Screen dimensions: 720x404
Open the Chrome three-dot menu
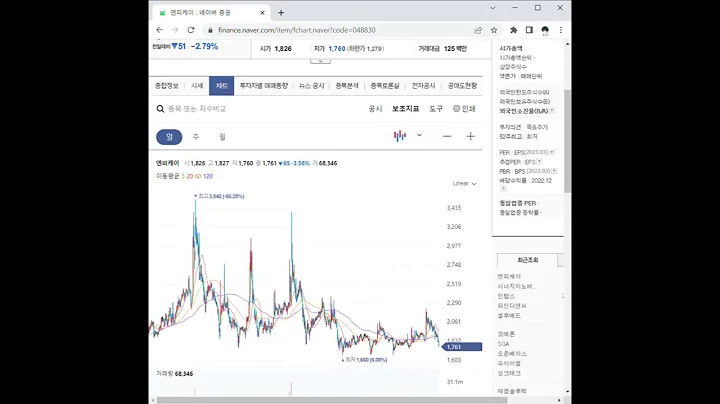coord(561,30)
